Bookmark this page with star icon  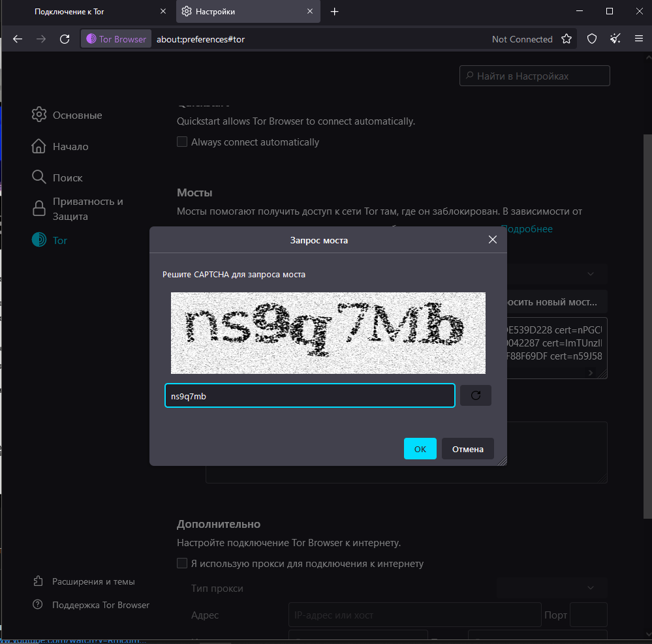(567, 39)
